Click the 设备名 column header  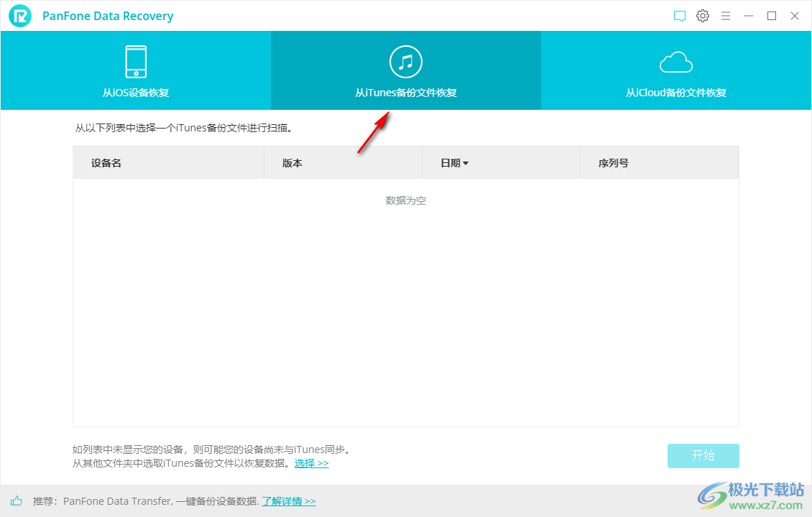(x=169, y=163)
